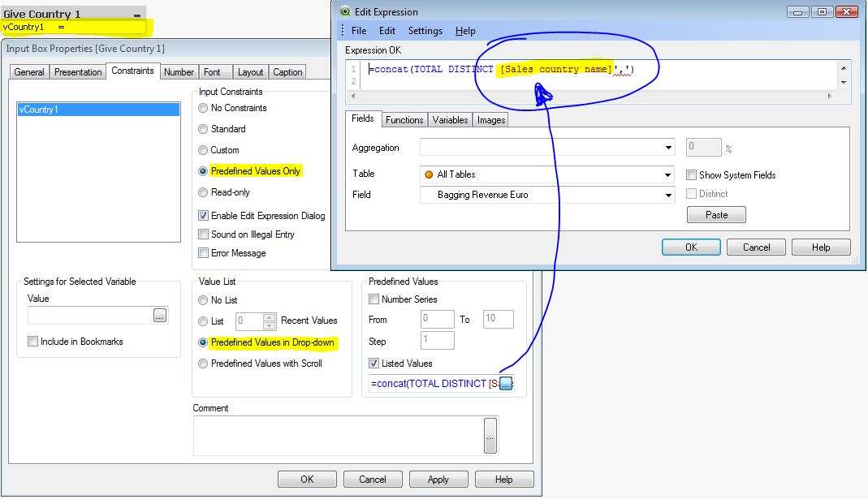Select Custom input constraint
The image size is (868, 499).
tap(203, 150)
